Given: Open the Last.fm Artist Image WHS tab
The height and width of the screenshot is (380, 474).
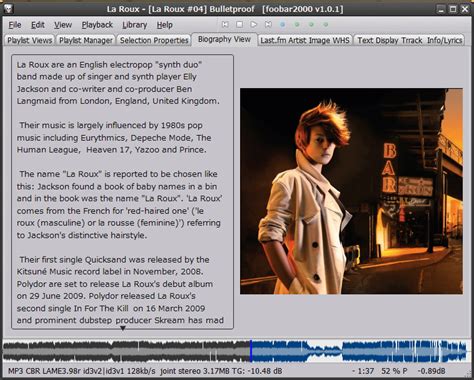Looking at the screenshot, I should click(305, 40).
